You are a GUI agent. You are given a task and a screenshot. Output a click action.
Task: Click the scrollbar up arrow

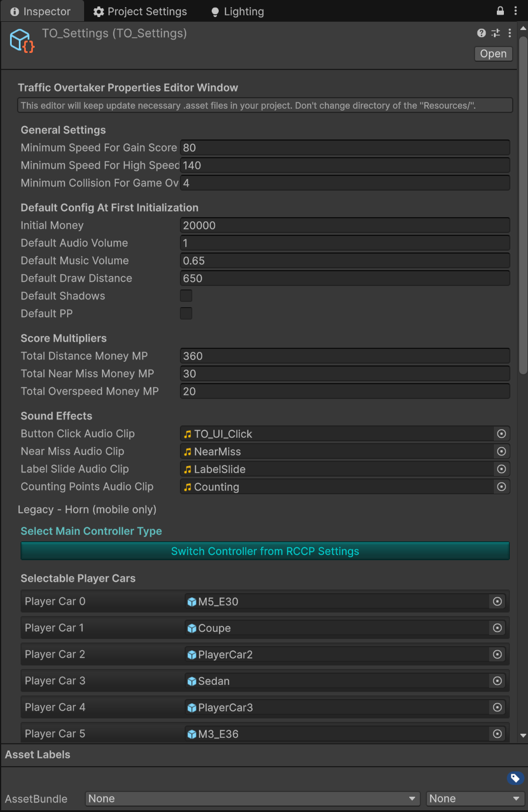point(523,28)
